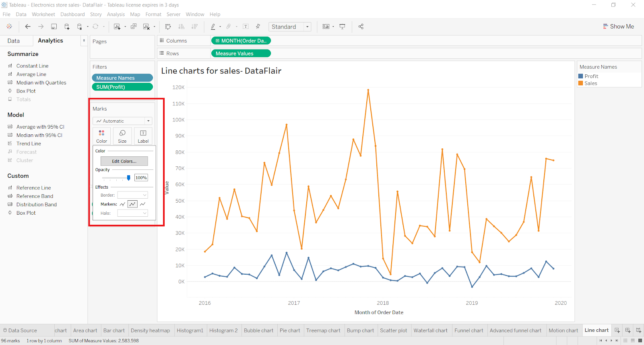
Task: Click the New worksheet toolbar icon
Action: pyautogui.click(x=117, y=27)
